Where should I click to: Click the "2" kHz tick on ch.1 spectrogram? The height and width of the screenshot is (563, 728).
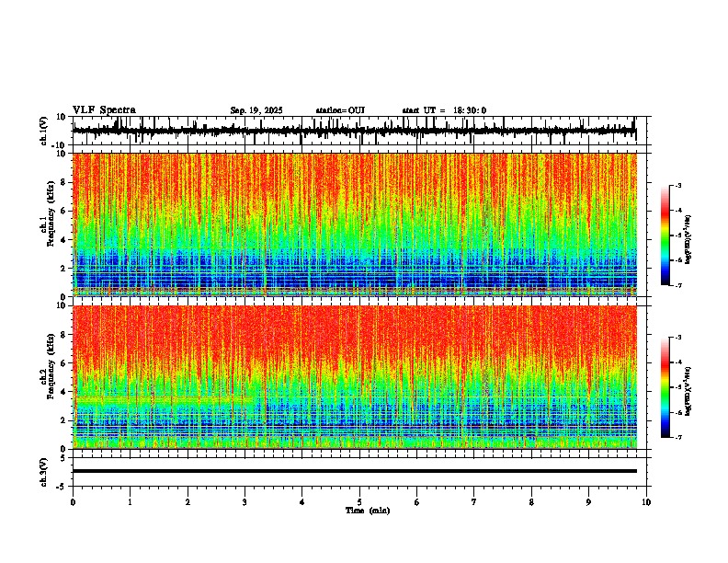click(x=65, y=268)
